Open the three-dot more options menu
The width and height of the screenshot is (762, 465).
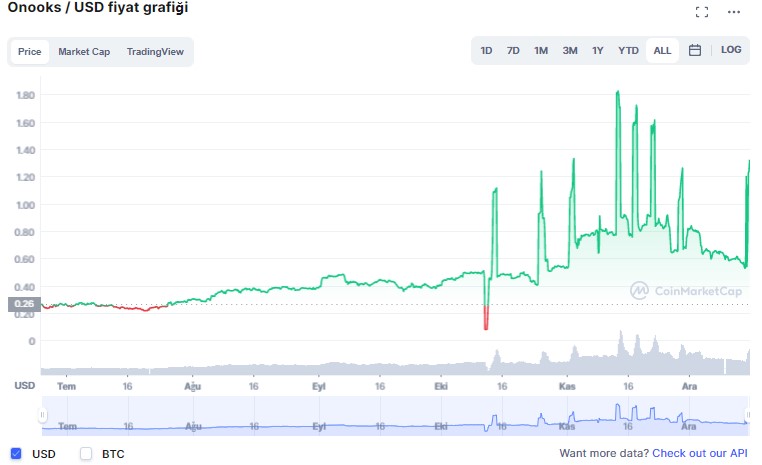[733, 12]
